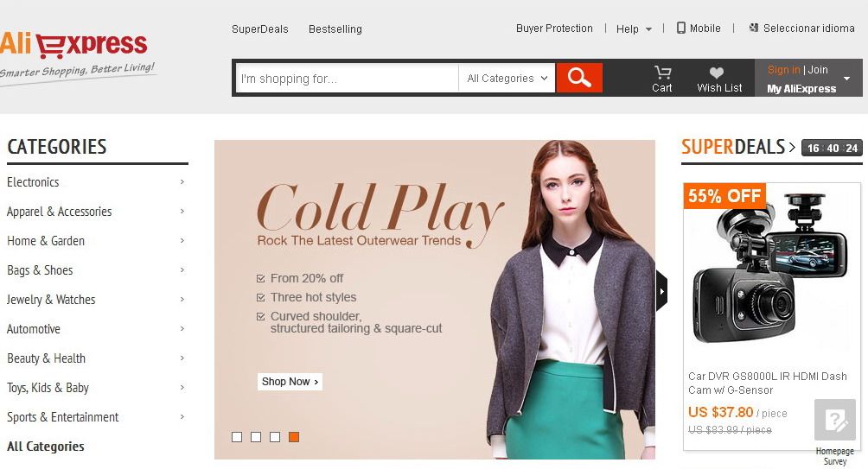Click the orange search magnifier button

click(579, 78)
